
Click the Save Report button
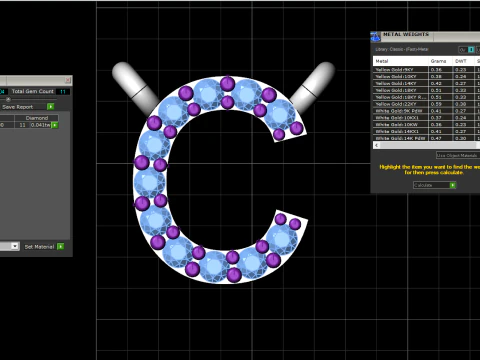[x=27, y=107]
